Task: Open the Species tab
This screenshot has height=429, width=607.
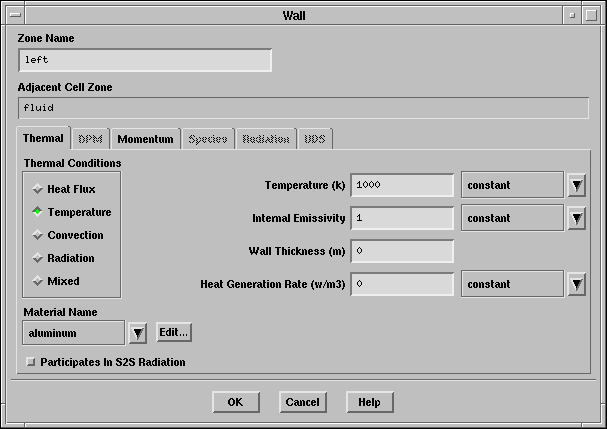Action: (208, 139)
